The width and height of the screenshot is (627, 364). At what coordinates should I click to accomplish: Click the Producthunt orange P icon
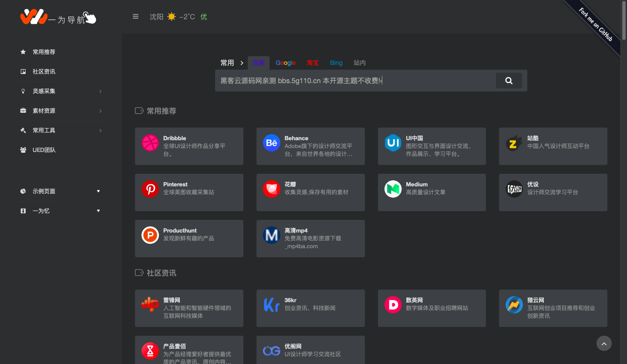150,235
